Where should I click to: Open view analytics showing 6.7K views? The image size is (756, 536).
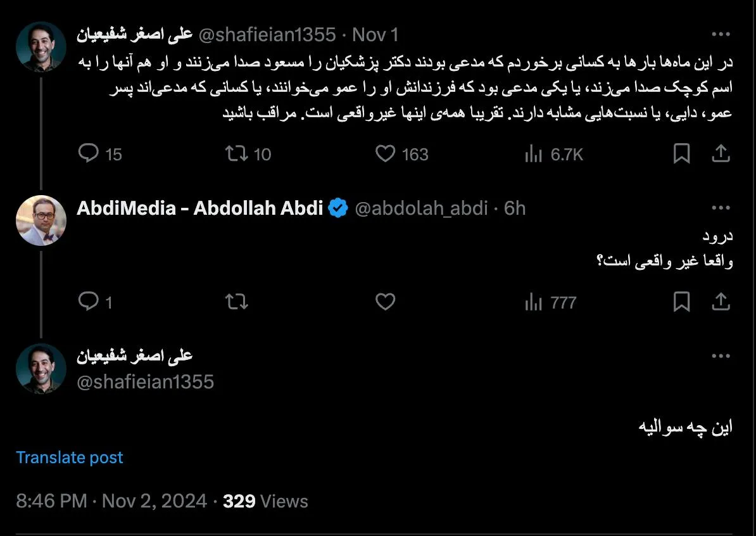(x=535, y=153)
